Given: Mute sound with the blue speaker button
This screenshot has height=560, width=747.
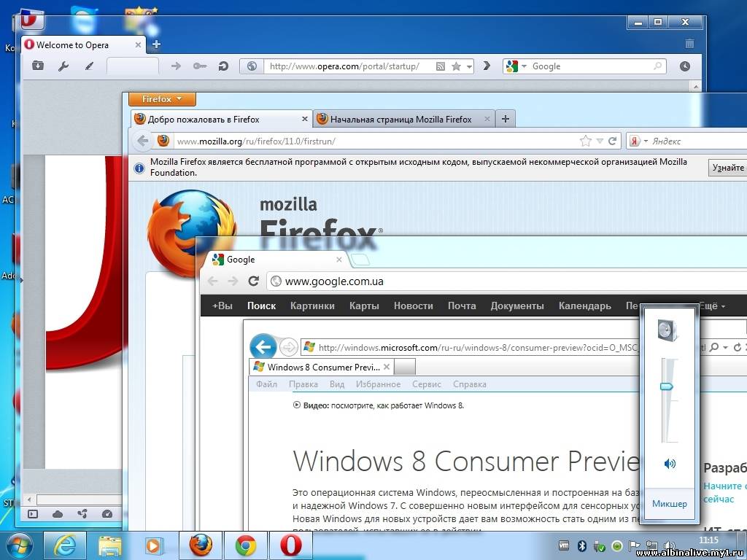Looking at the screenshot, I should pos(670,463).
